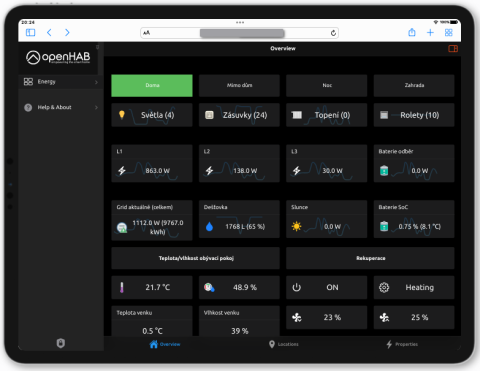Click the blinds icon on Rolety
Screen dimensions: 480x371
point(384,115)
